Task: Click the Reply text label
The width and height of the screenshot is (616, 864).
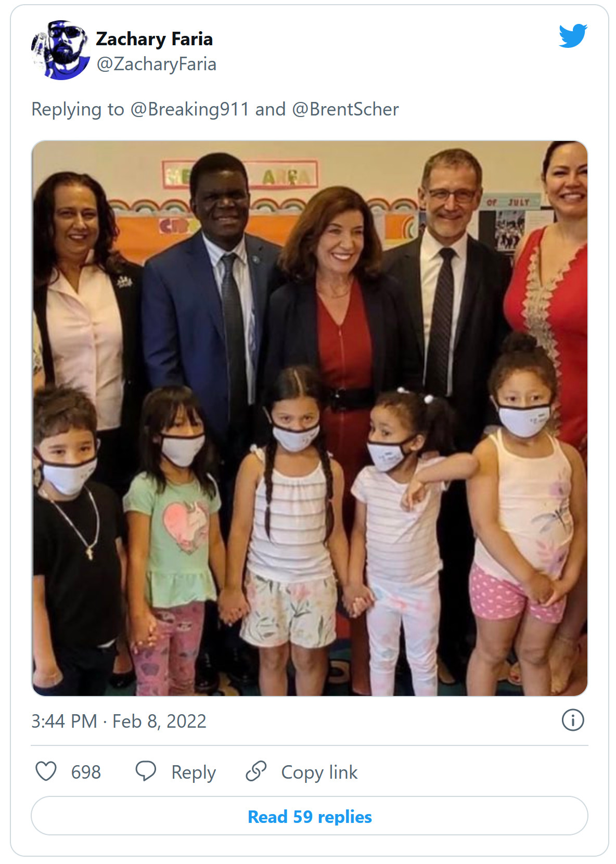Action: 194,773
